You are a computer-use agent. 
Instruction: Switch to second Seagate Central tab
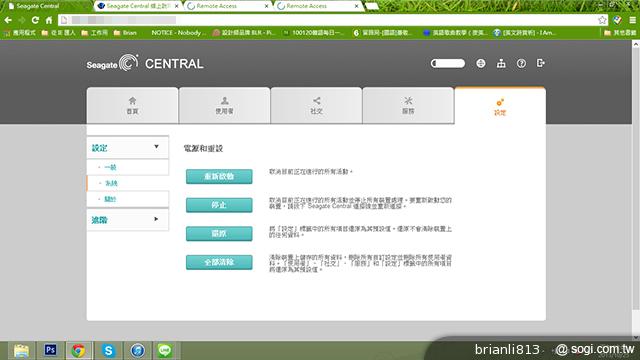tap(137, 6)
